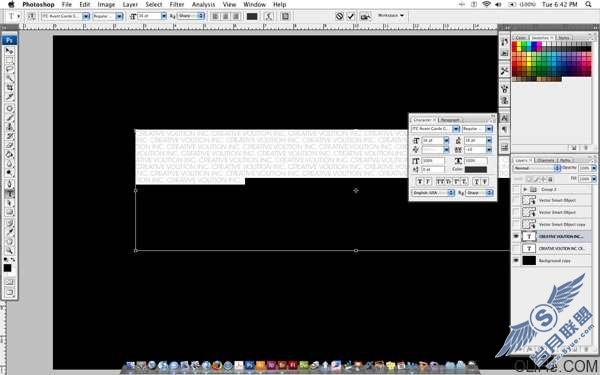
Task: Open the Filter menu
Action: click(177, 5)
